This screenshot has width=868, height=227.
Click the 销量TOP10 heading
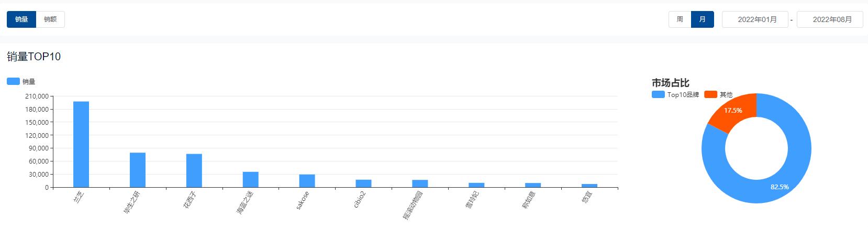(34, 57)
